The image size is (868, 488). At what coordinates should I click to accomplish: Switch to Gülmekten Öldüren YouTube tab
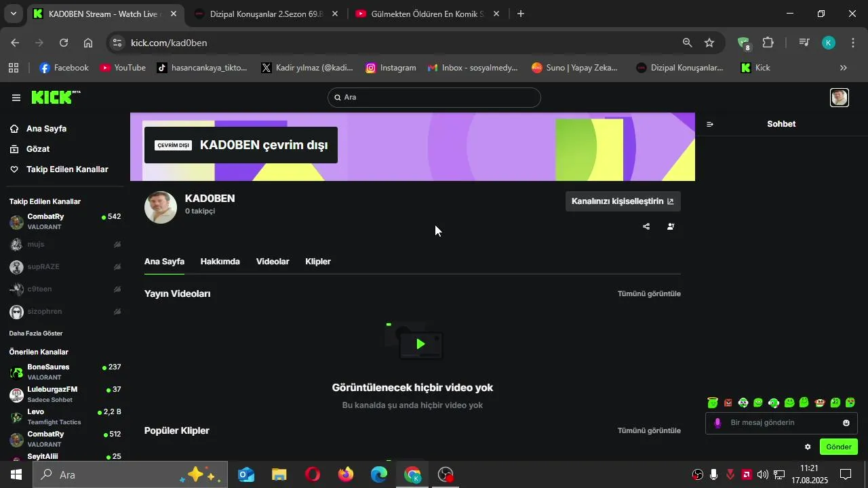pyautogui.click(x=427, y=14)
